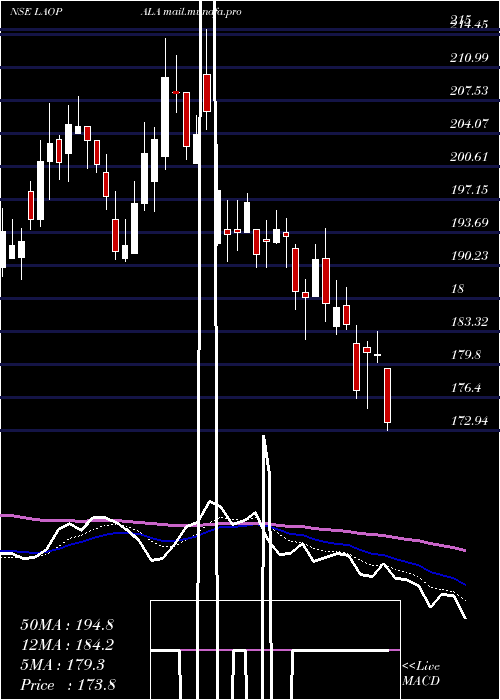The height and width of the screenshot is (700, 500).
Task: Click the Price : 173.8 readout
Action: tap(67, 685)
